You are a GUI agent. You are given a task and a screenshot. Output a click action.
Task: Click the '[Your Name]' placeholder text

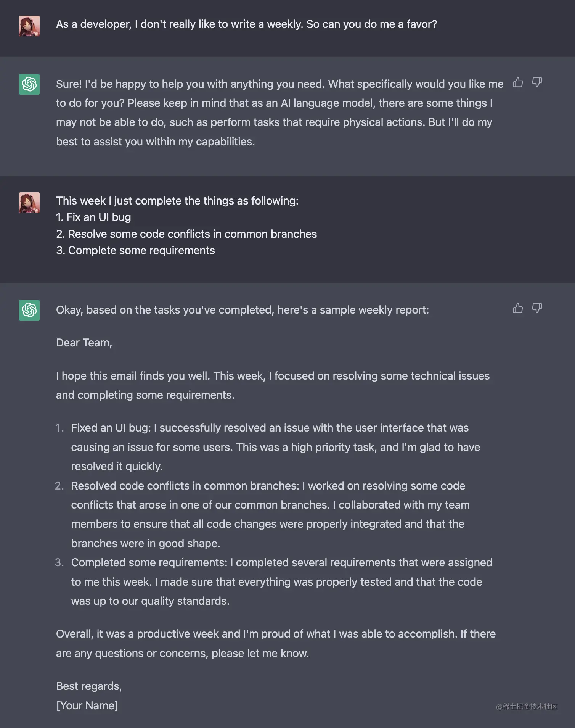pyautogui.click(x=87, y=705)
